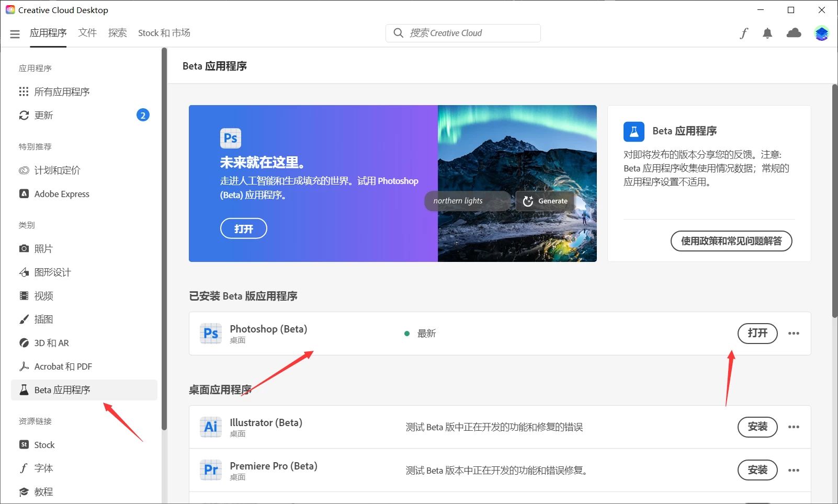The width and height of the screenshot is (838, 504).
Task: Click the cloud sync status icon
Action: coord(794,33)
